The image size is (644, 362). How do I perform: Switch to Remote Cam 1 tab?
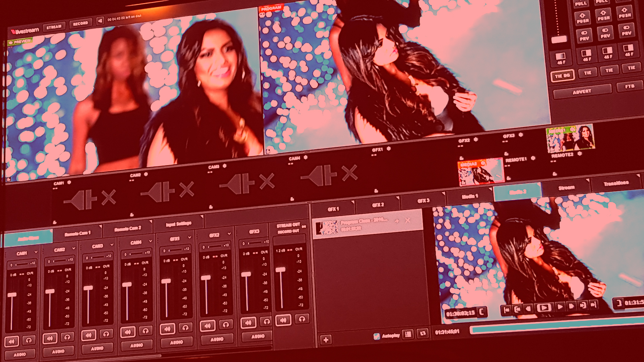[x=78, y=234]
